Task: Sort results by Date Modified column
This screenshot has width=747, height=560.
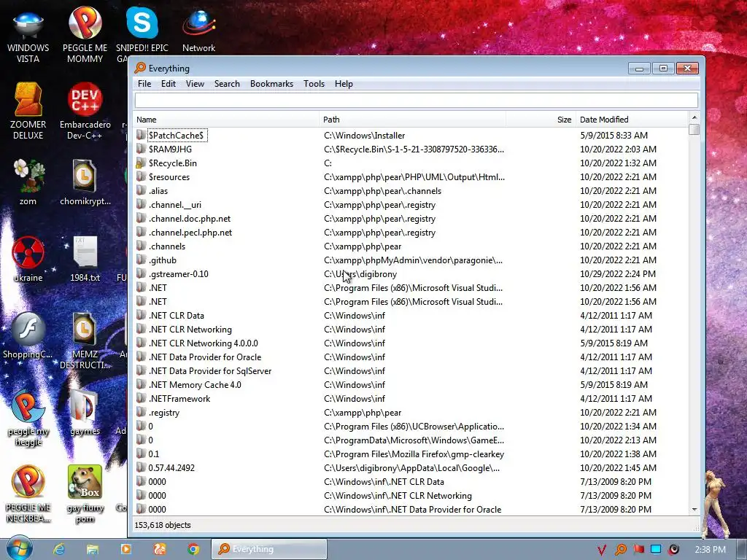Action: click(632, 120)
